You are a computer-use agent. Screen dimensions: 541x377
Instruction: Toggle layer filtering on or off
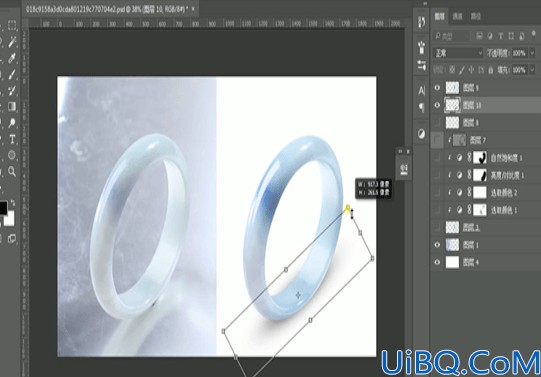534,34
